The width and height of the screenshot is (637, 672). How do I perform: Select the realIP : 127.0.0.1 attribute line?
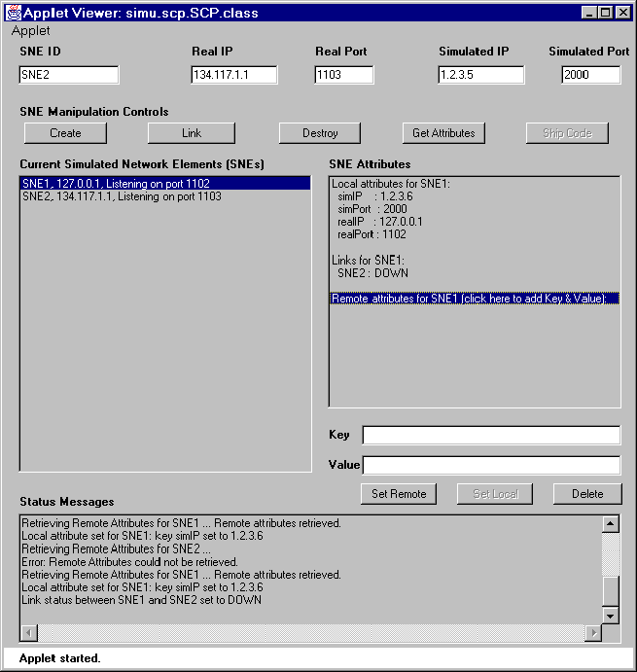(x=380, y=222)
